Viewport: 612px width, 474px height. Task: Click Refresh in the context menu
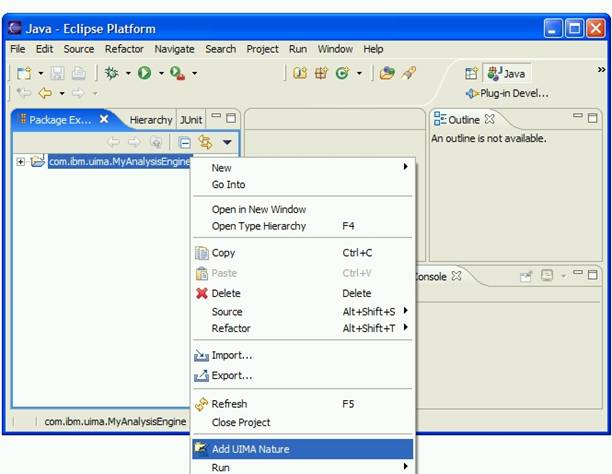pyautogui.click(x=229, y=404)
